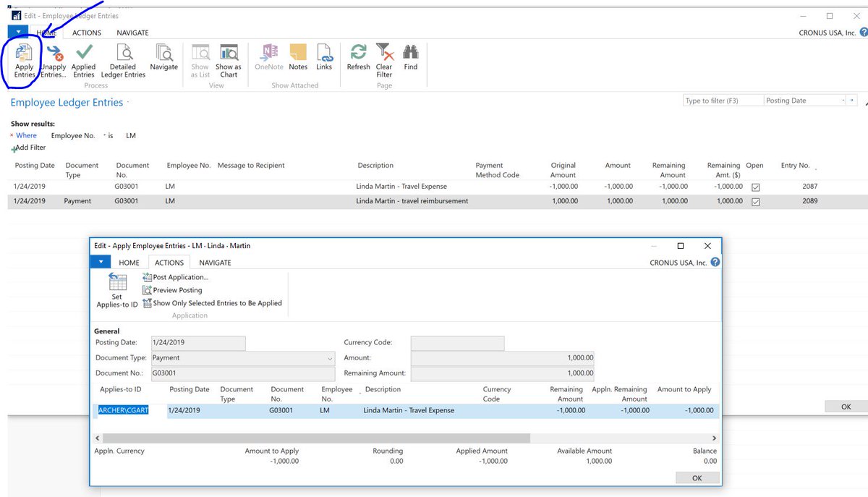Click the Document No. field in the dialog
Image resolution: width=868 pixels, height=497 pixels.
coord(243,373)
